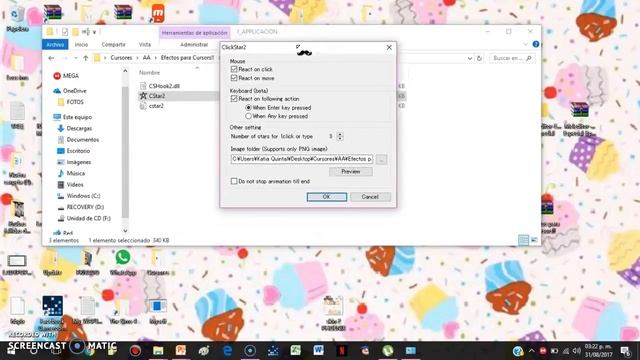This screenshot has height=360, width=640.
Task: Open Excel from the taskbar
Action: coord(296,351)
